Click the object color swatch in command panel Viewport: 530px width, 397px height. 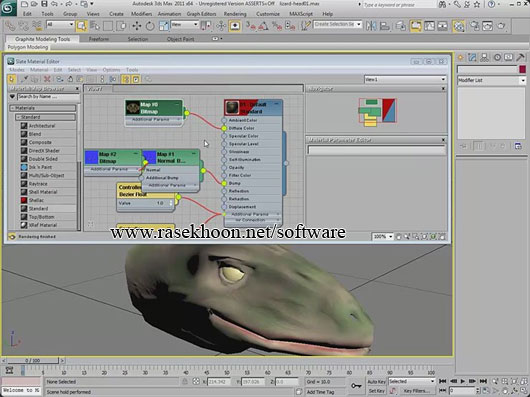(523, 69)
